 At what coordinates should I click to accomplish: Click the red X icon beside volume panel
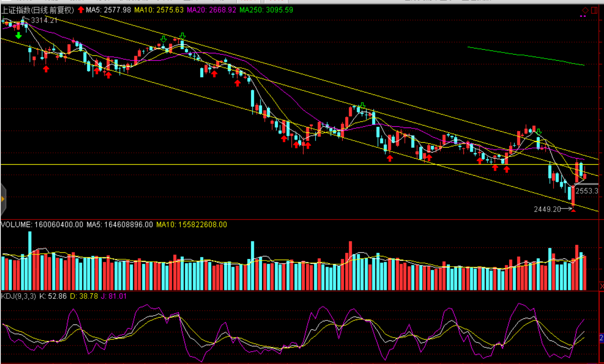point(602,286)
